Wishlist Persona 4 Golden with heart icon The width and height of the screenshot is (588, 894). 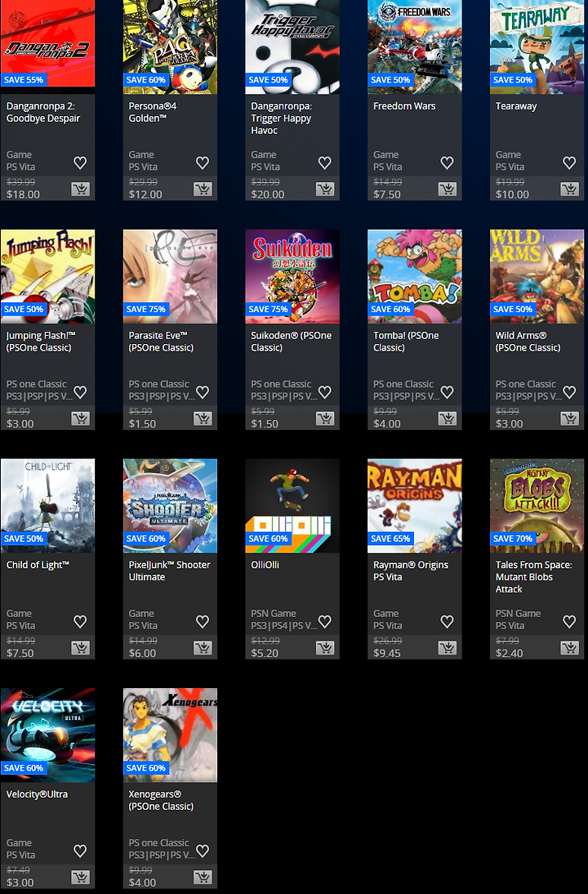tap(203, 163)
